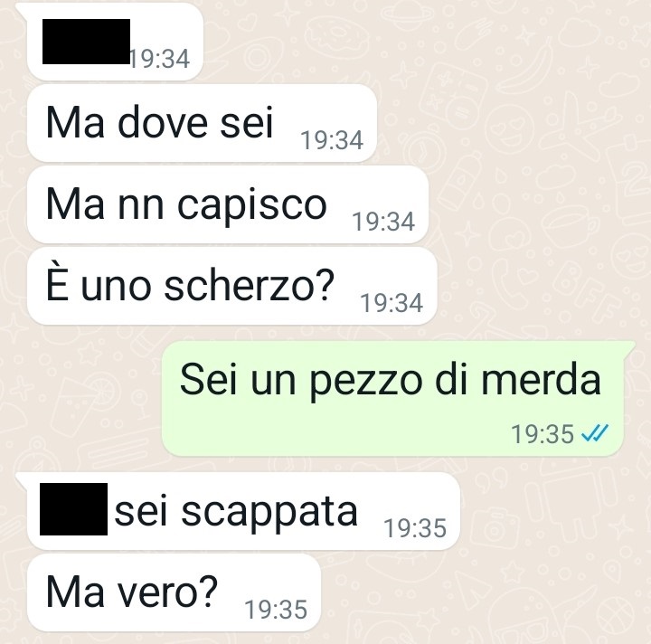This screenshot has width=651, height=644.
Task: Click the 19:34 timestamp beside 'Ma dove sei'
Action: pos(332,140)
